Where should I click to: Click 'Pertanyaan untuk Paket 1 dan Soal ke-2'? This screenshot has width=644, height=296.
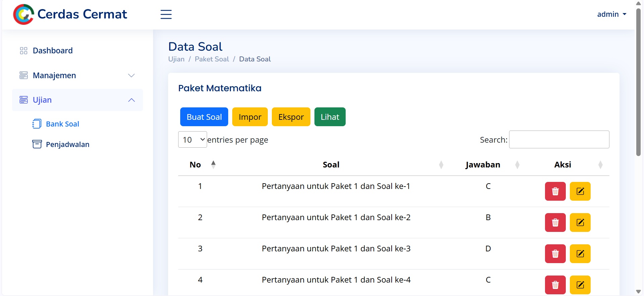tap(336, 217)
